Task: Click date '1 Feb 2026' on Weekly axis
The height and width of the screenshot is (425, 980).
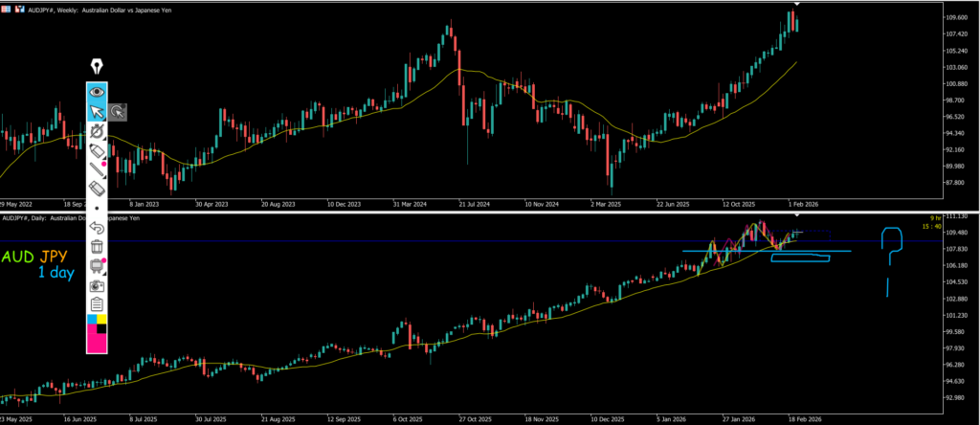Action: [803, 204]
